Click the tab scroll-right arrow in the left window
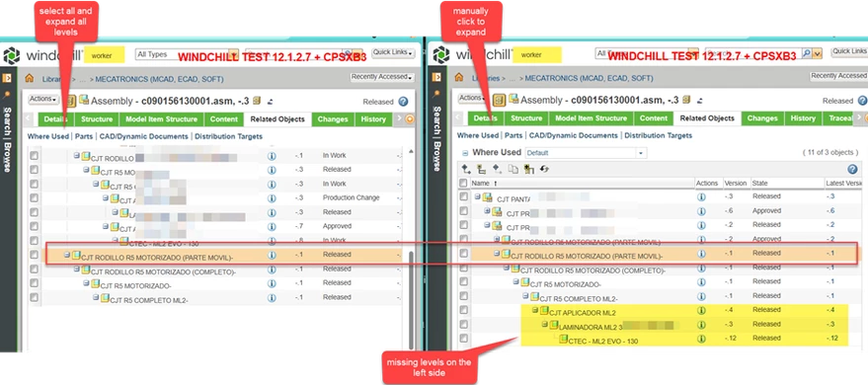 tap(400, 118)
